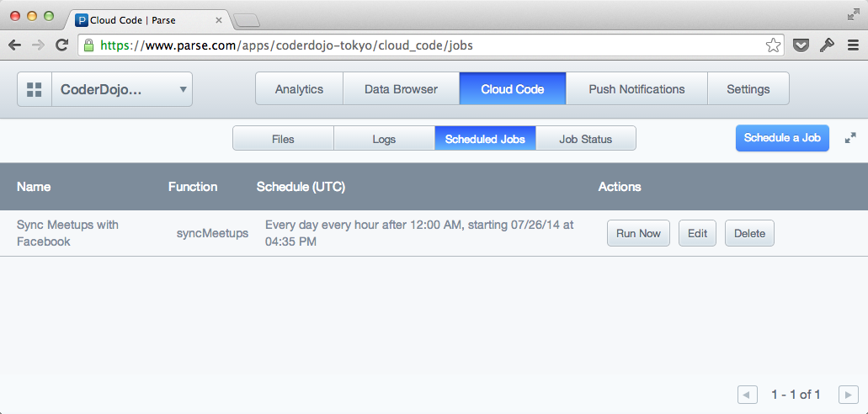The width and height of the screenshot is (868, 414).
Task: Open the apps grid icon
Action: 35,89
